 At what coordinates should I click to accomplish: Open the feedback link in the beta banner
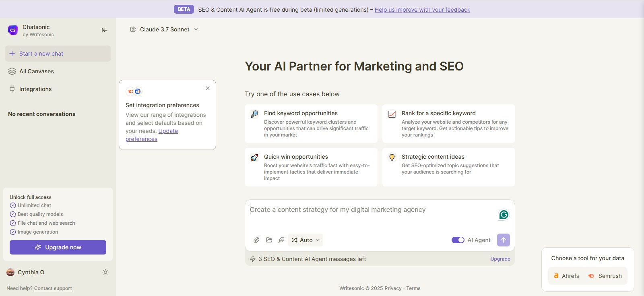coord(422,10)
